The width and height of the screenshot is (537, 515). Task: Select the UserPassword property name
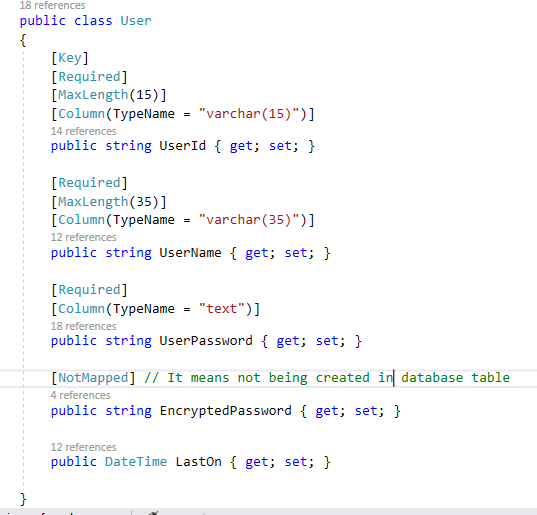pos(206,341)
